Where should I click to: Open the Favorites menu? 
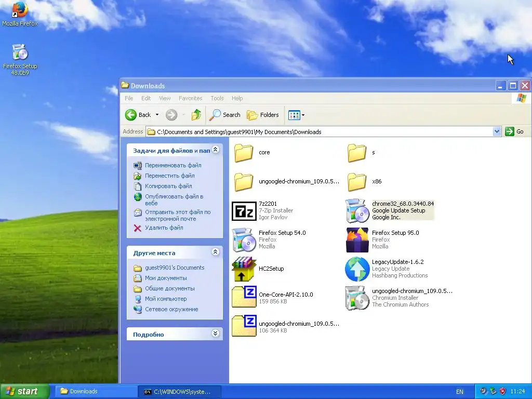[x=190, y=98]
